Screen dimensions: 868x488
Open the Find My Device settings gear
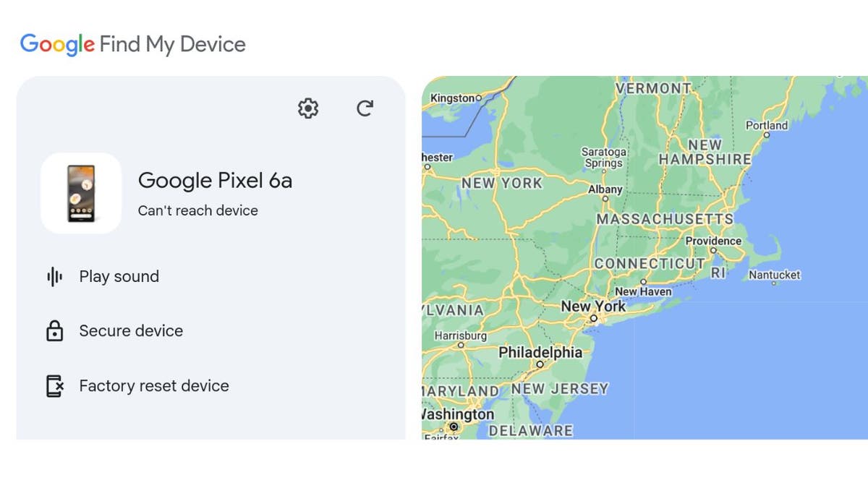307,107
